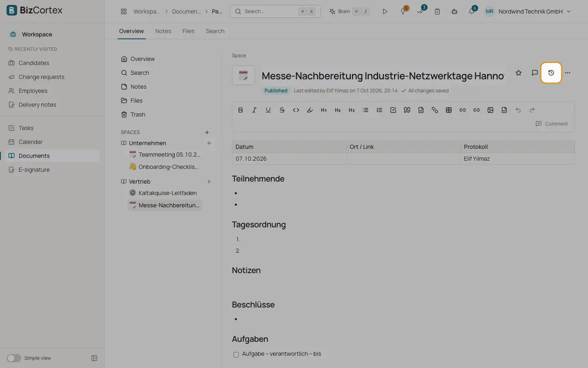Apply Heading 3 style
Screen dimensions: 588x368
point(352,110)
